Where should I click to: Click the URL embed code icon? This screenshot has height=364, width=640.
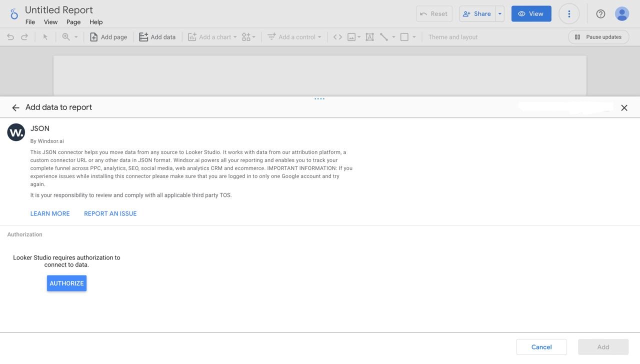point(337,37)
